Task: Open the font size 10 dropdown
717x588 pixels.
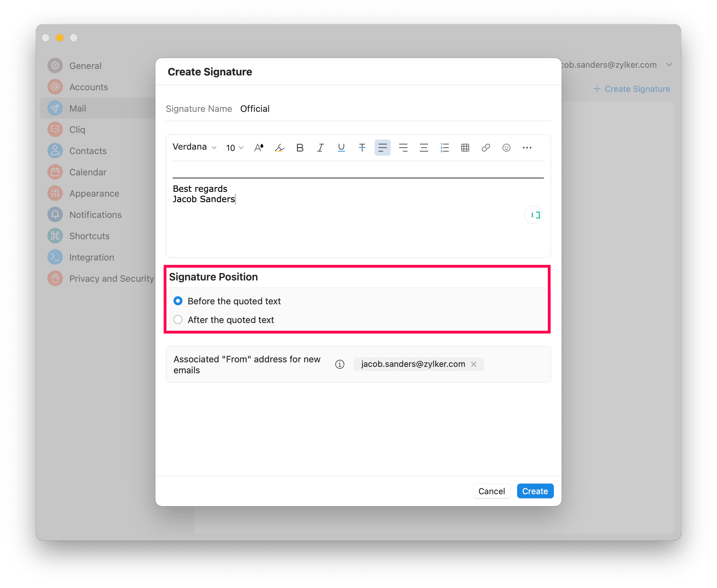Action: click(x=235, y=148)
